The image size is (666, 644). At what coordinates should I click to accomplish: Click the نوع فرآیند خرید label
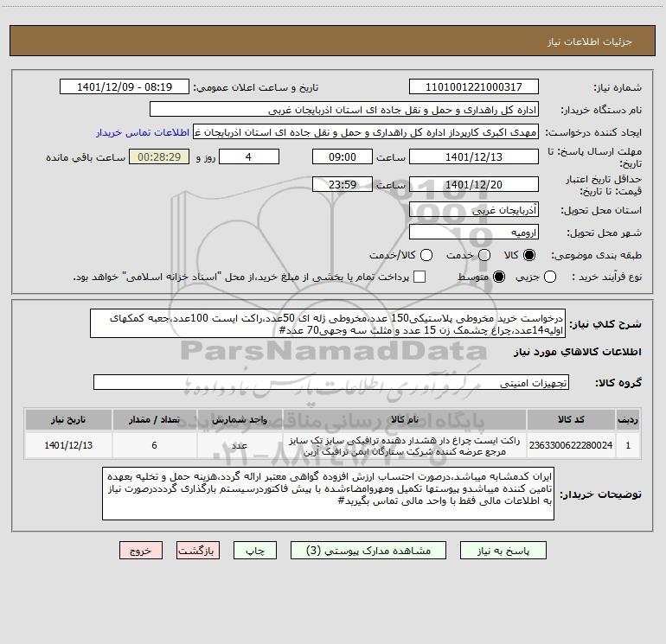coord(606,277)
